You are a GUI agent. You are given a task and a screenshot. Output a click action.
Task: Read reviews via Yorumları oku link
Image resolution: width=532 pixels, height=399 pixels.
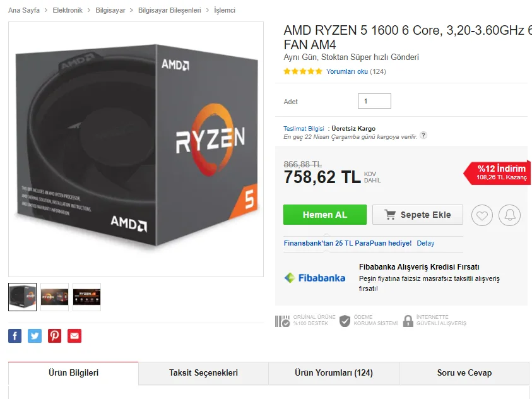pos(346,71)
